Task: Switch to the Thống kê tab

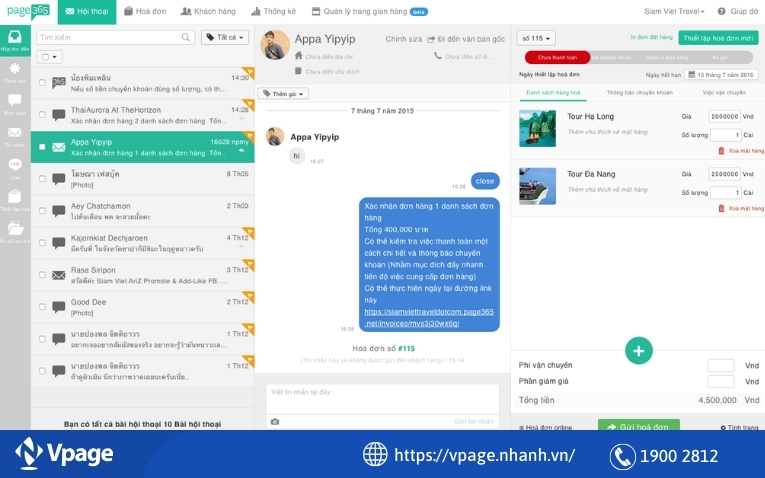Action: click(x=274, y=11)
